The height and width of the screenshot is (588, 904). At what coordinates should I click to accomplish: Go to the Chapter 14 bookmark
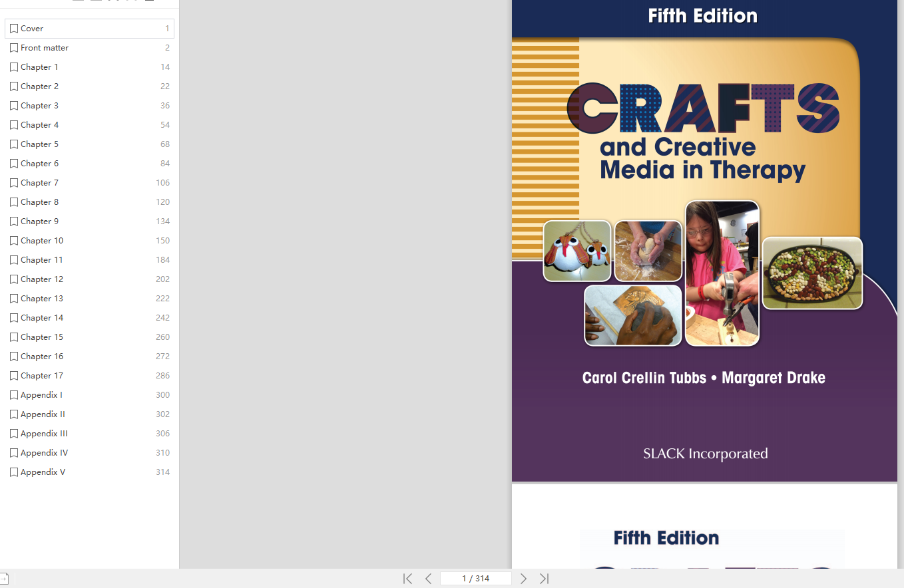(x=89, y=318)
